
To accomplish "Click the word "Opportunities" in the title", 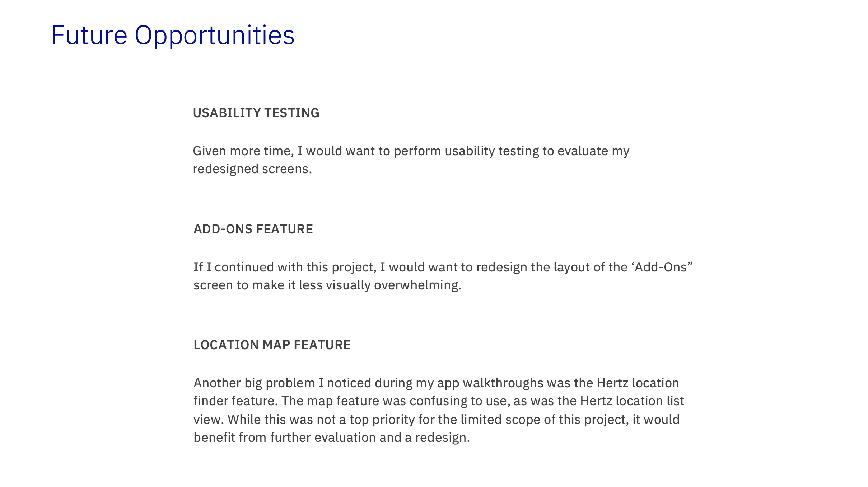I will 214,35.
